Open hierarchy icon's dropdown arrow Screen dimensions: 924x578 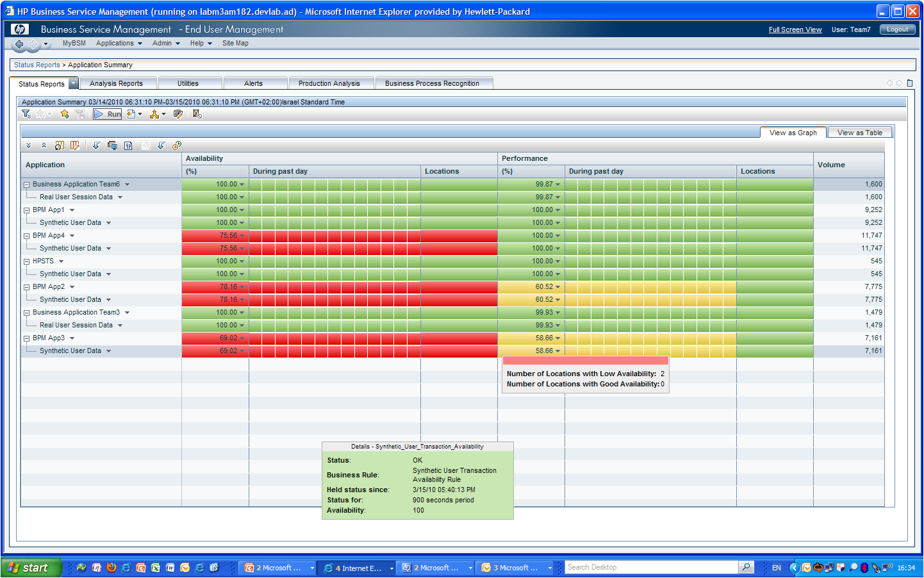pyautogui.click(x=163, y=114)
